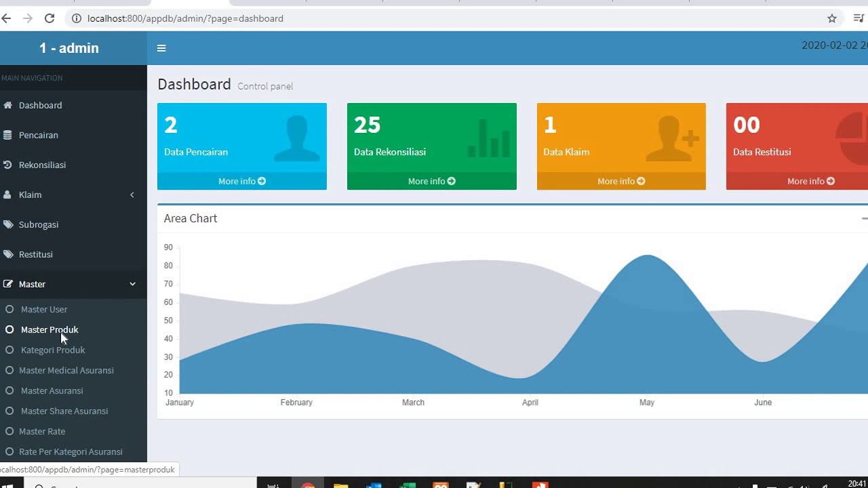Viewport: 868px width, 488px height.
Task: Click the Dashboard home icon in sidebar
Action: [7, 105]
